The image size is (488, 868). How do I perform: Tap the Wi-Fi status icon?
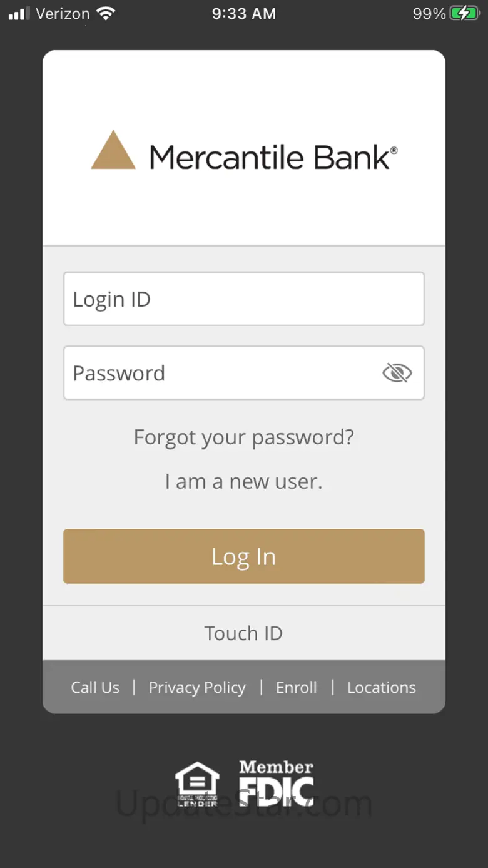coord(106,13)
